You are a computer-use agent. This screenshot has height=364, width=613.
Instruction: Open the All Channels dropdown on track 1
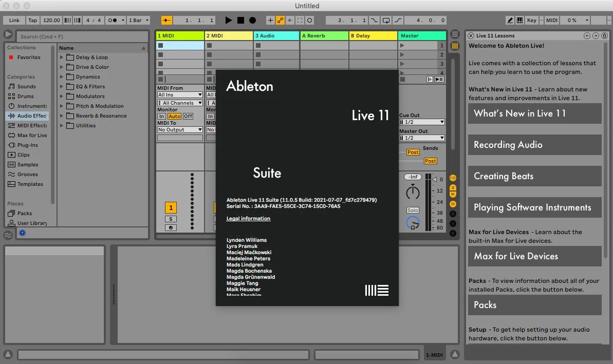tap(180, 103)
